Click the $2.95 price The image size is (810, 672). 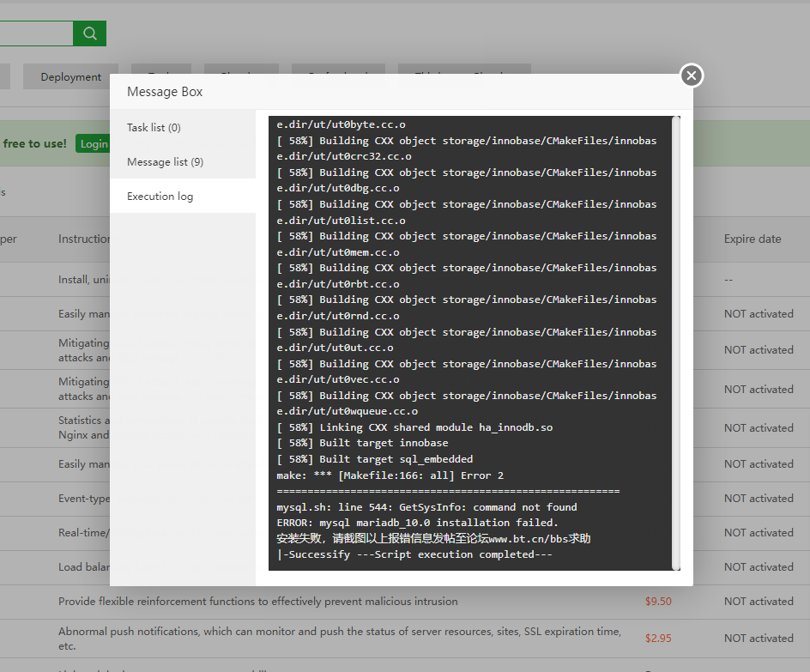click(x=658, y=638)
